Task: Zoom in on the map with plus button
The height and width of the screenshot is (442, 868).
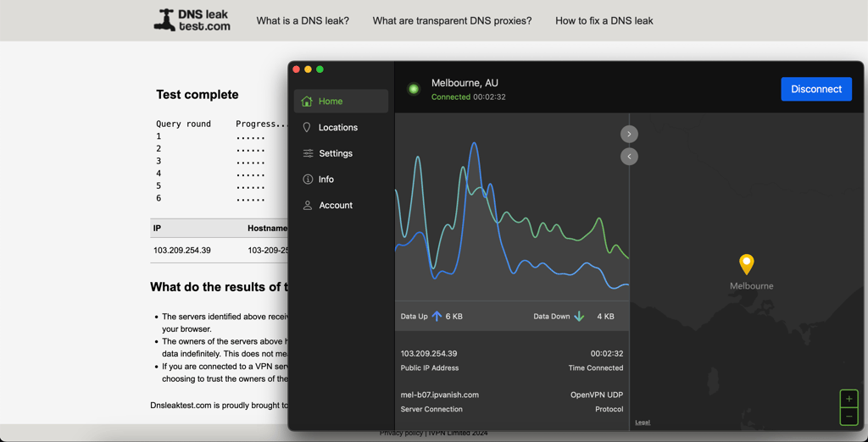Action: [849, 399]
